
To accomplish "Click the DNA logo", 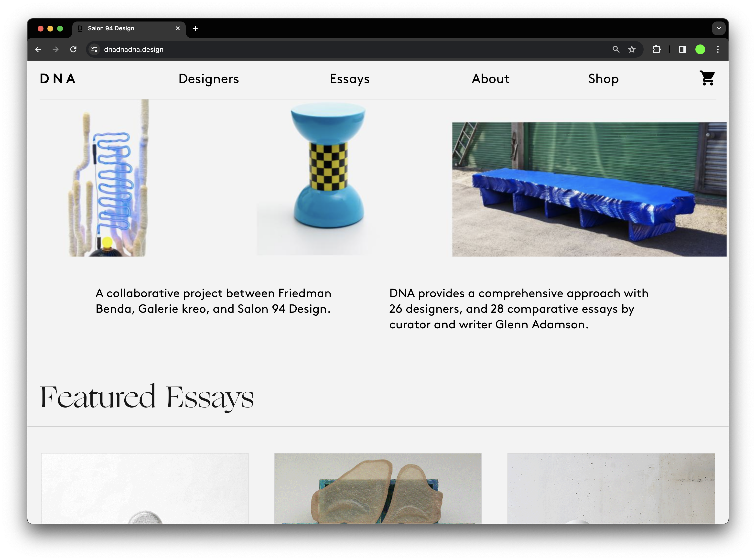I will 58,79.
